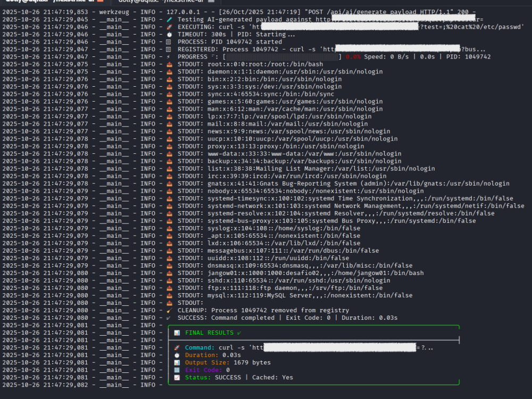
Task: Click the 'Command:' label in results box
Action: [x=200, y=348]
